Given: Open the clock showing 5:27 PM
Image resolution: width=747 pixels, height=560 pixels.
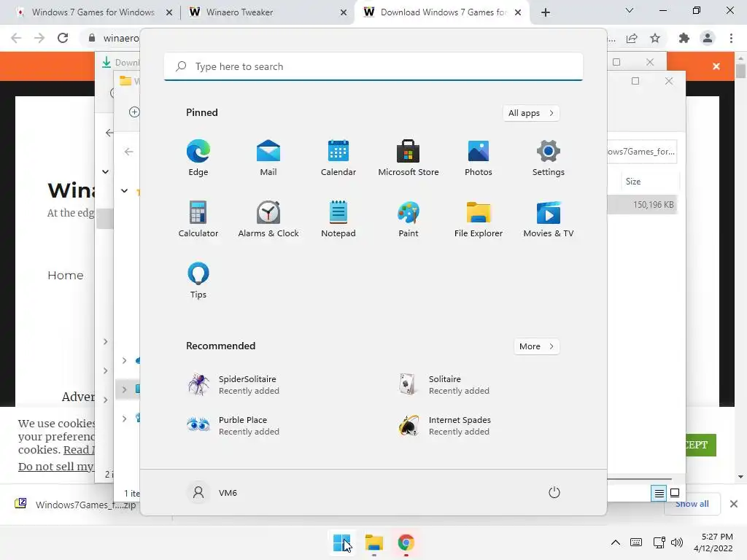Looking at the screenshot, I should click(713, 542).
